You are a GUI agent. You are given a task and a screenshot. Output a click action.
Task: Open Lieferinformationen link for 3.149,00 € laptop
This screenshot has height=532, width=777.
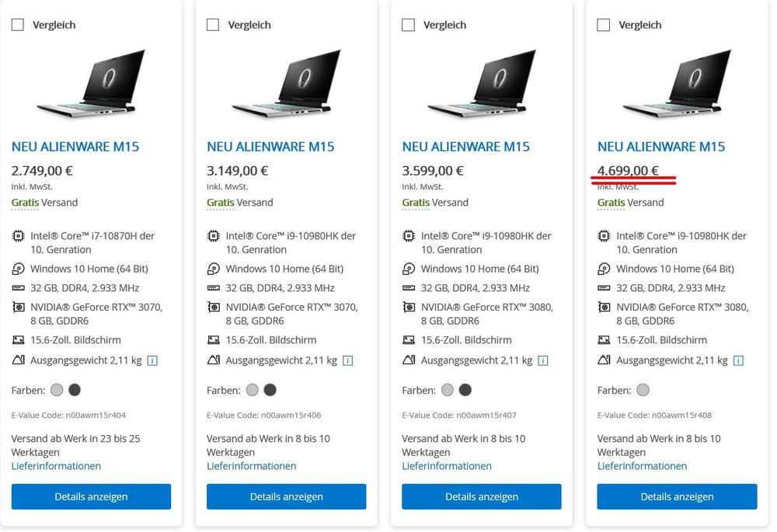[251, 466]
